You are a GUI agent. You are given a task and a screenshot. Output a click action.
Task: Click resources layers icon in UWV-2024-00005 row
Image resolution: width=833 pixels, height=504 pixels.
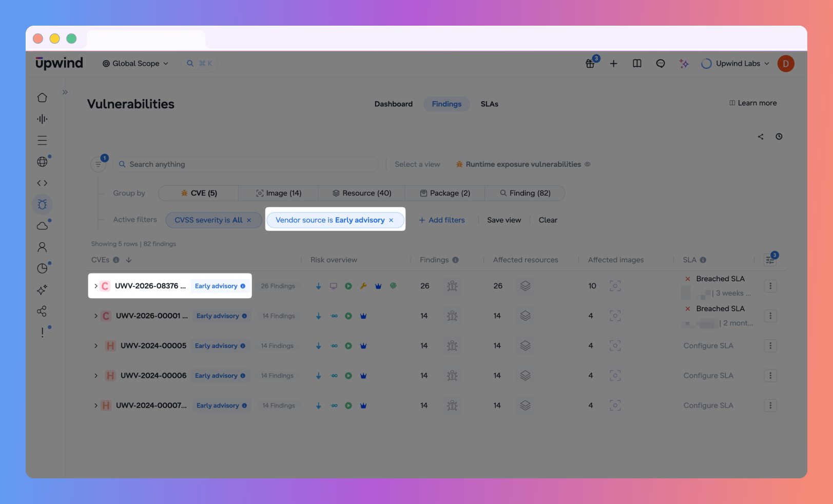[525, 346]
